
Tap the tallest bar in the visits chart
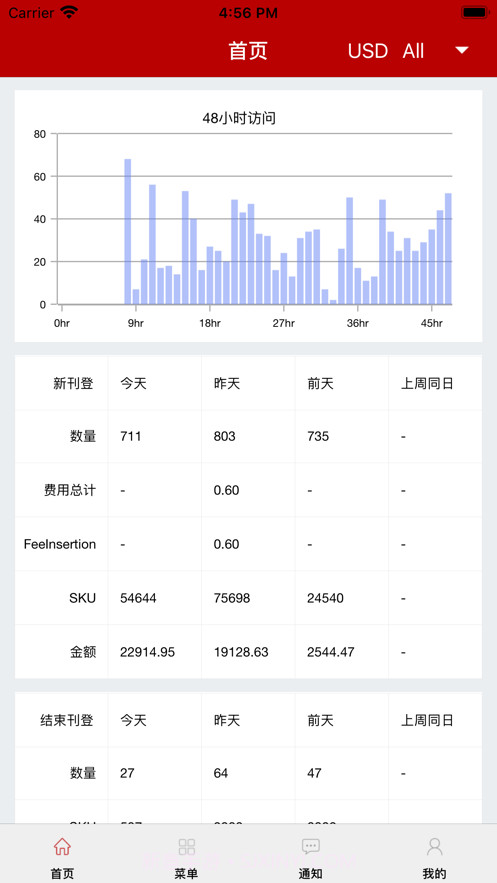128,231
